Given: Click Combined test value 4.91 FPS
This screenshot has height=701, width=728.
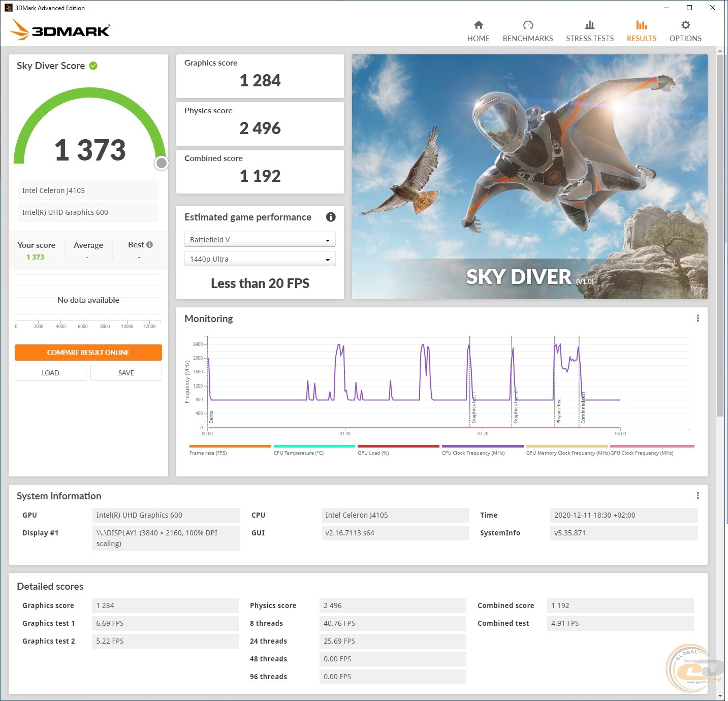Looking at the screenshot, I should (620, 623).
